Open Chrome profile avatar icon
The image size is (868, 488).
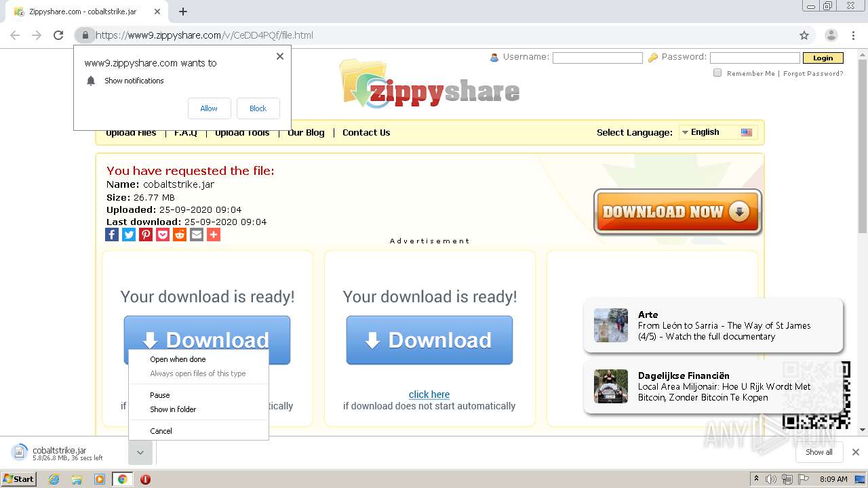(x=831, y=35)
